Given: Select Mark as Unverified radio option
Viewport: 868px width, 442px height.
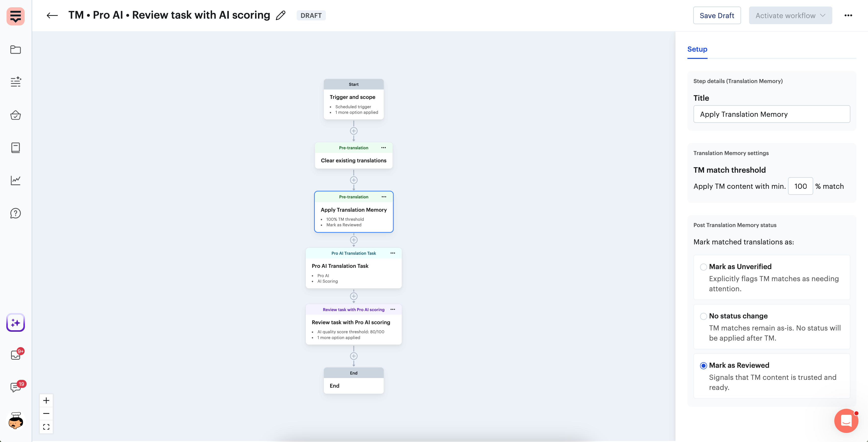Looking at the screenshot, I should coord(703,267).
